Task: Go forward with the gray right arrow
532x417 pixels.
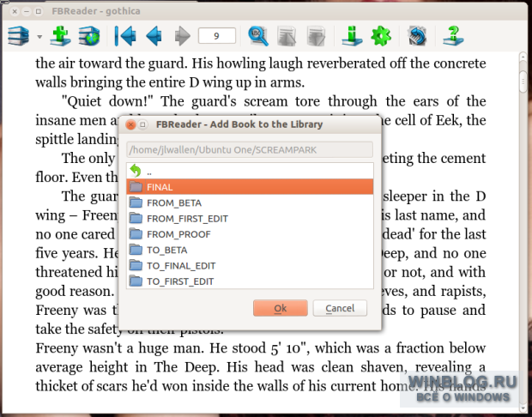Action: (x=182, y=36)
